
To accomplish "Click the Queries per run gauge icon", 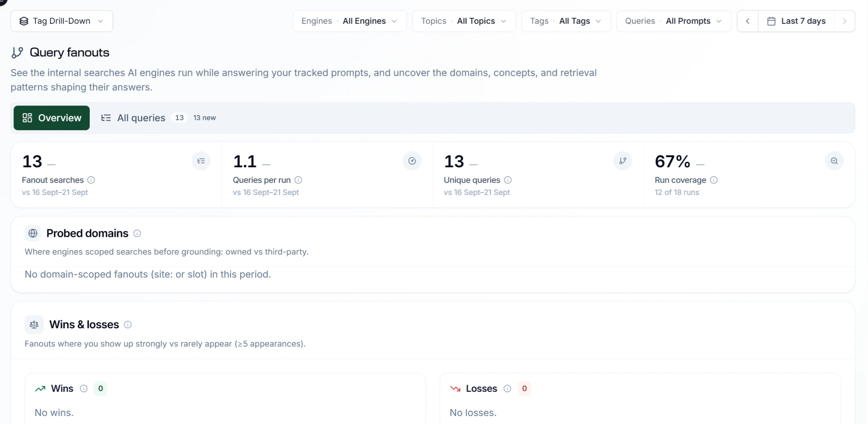I will click(x=412, y=161).
